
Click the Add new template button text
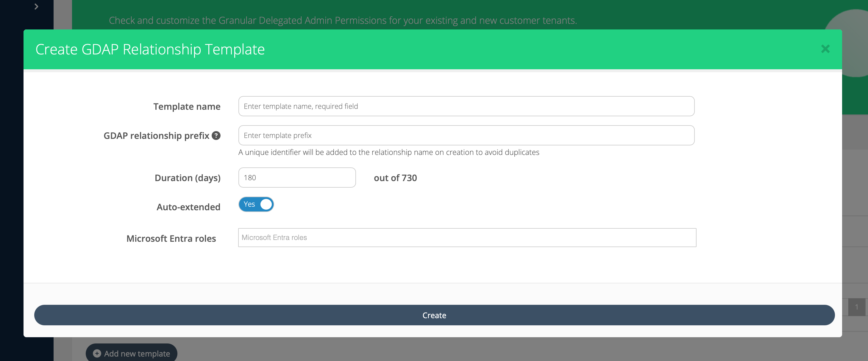[137, 354]
